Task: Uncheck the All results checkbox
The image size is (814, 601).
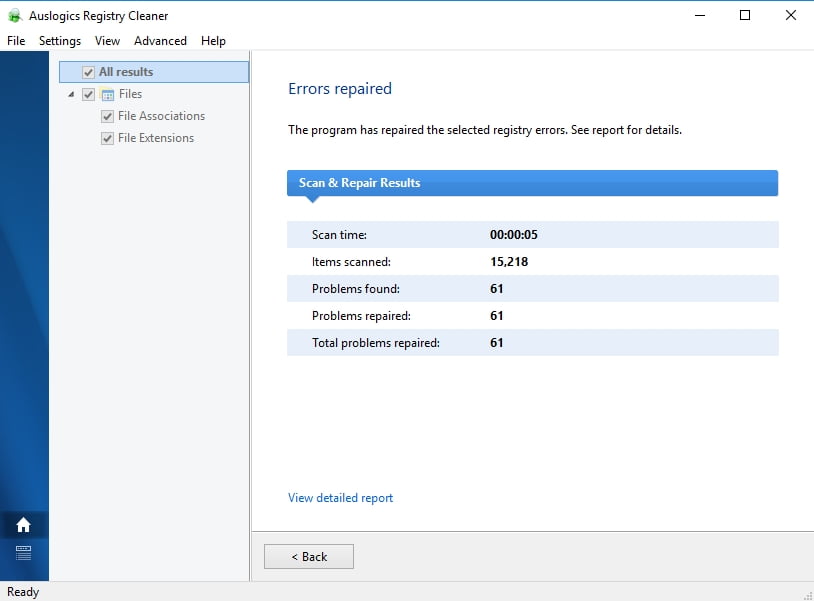Action: pyautogui.click(x=89, y=71)
